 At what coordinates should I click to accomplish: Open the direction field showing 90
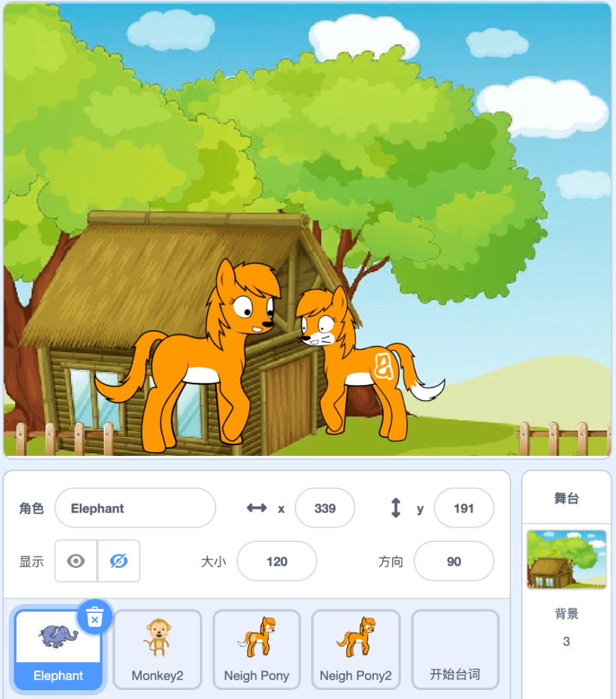(x=454, y=561)
